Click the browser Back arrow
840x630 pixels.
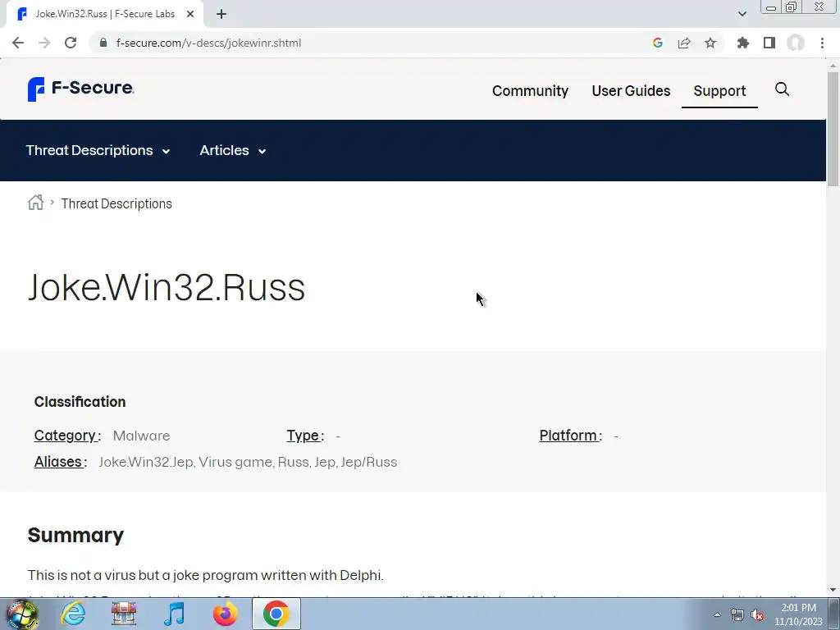18,43
